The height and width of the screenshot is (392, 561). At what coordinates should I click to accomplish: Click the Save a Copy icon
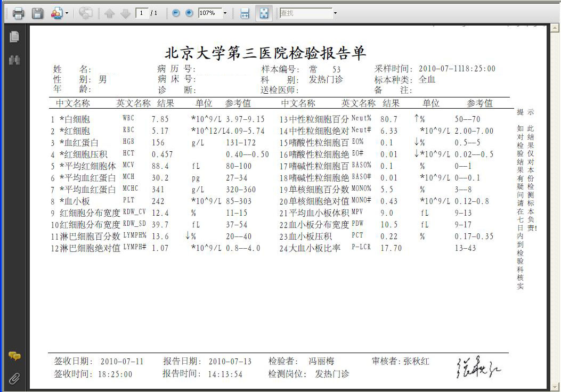point(37,13)
